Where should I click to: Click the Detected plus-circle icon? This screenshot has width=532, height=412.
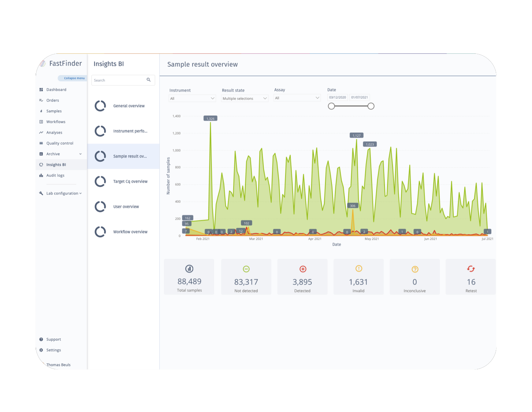point(303,269)
